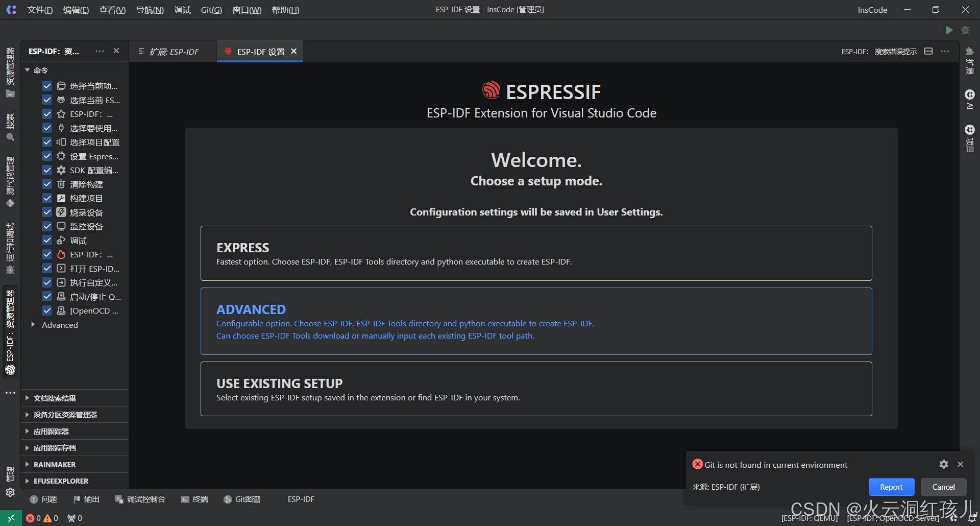Uncheck the 调试 checkbox

(x=47, y=240)
